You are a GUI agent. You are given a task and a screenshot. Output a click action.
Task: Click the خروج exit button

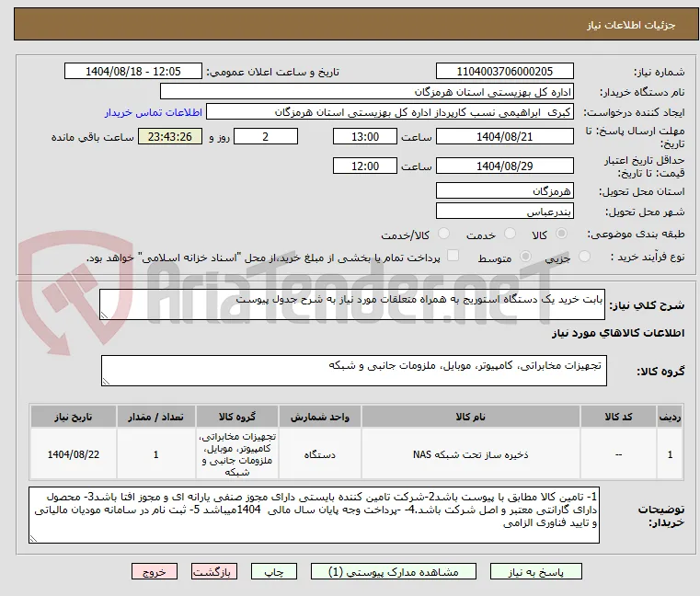[155, 572]
